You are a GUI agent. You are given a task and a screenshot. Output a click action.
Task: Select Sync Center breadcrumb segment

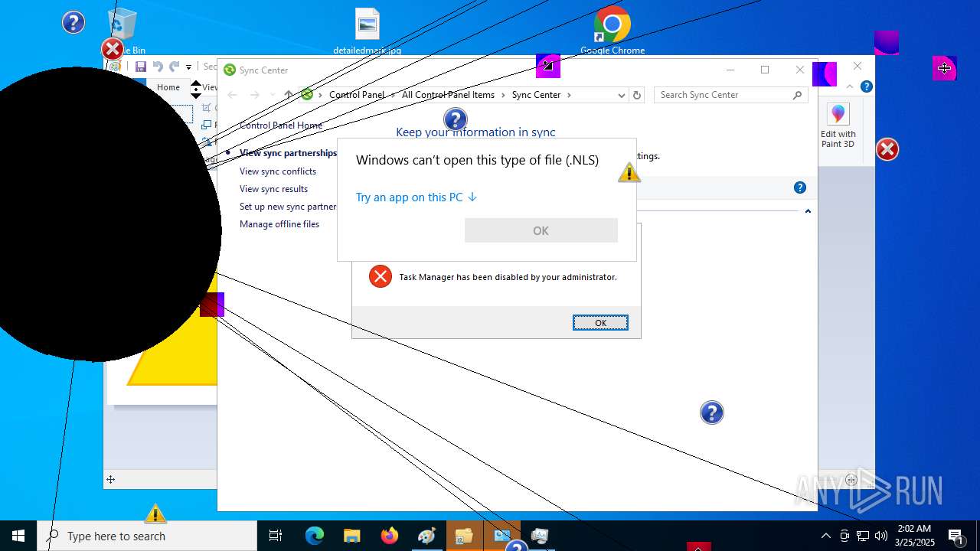click(536, 95)
